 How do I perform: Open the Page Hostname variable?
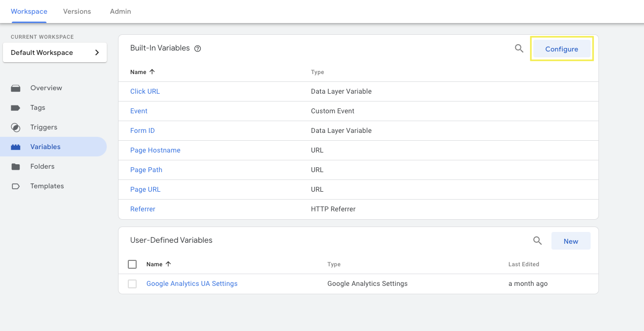click(x=155, y=150)
